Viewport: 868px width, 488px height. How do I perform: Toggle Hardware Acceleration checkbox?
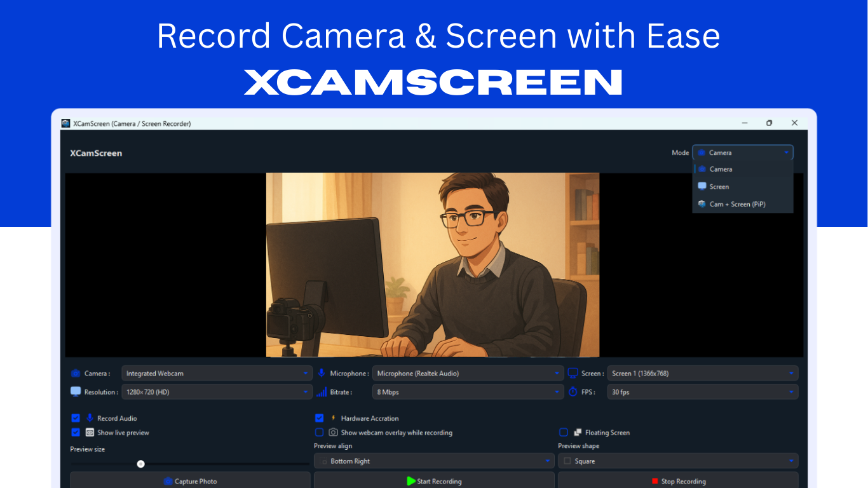(319, 418)
